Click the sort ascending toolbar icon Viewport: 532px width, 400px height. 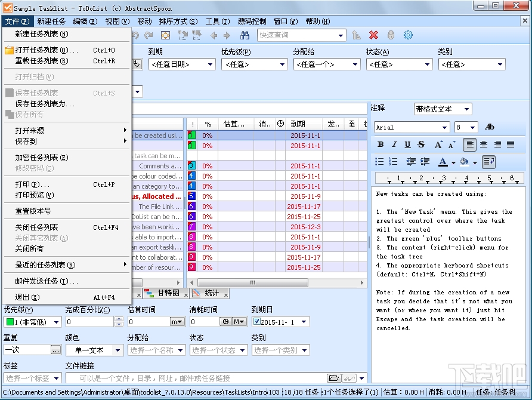pos(356,35)
